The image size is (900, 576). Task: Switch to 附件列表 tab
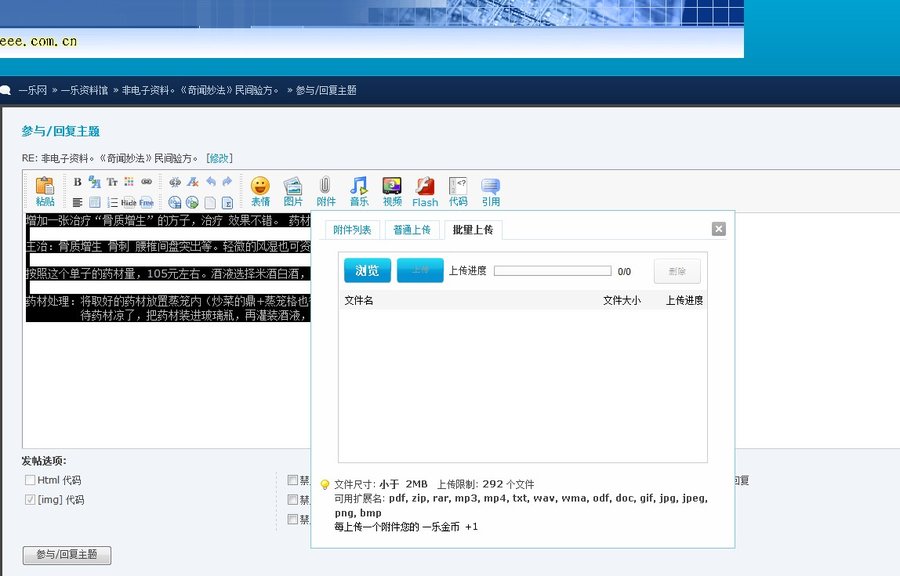click(x=352, y=230)
